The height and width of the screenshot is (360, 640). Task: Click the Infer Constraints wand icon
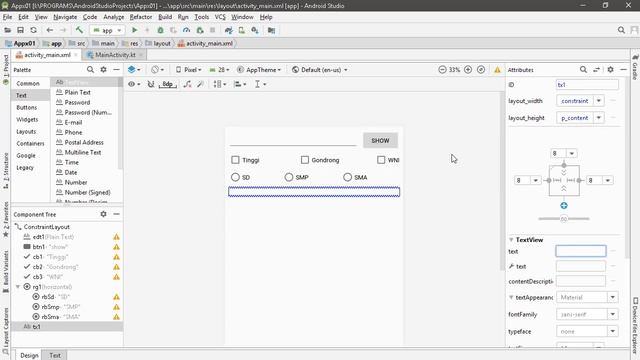pos(200,84)
